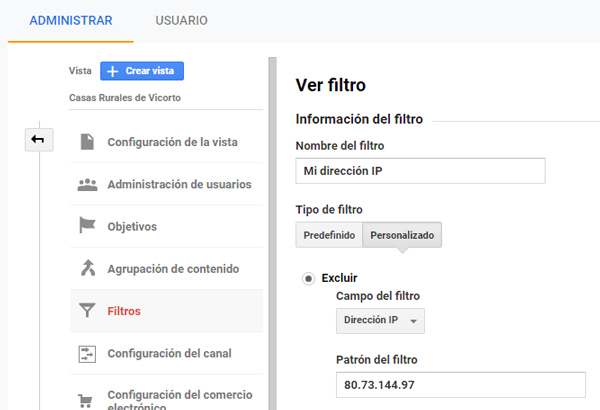Open Objetivos settings link

132,227
